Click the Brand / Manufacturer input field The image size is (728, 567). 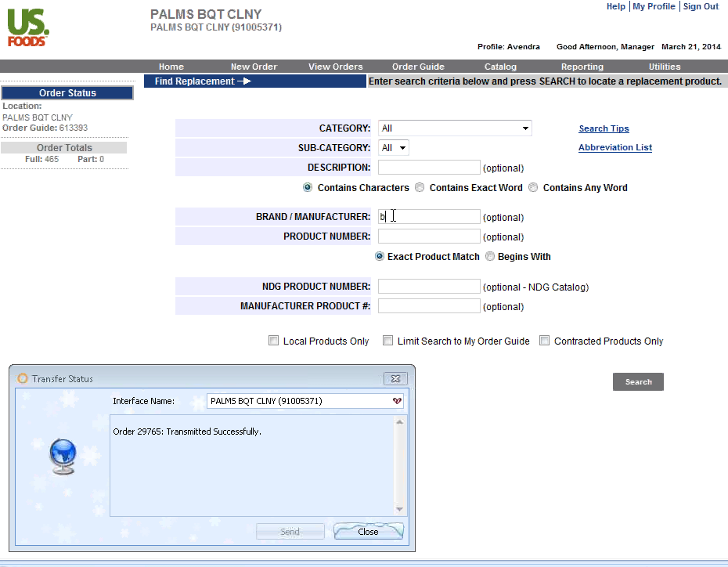coord(429,216)
